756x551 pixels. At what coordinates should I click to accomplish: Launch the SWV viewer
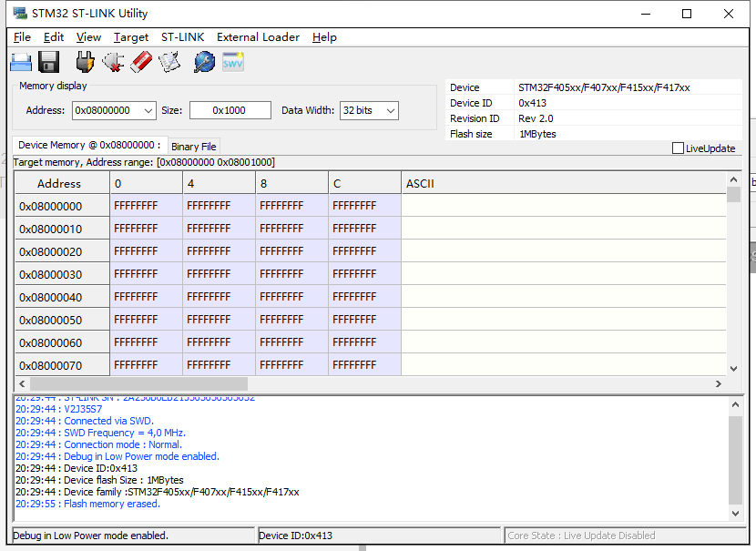tap(232, 61)
